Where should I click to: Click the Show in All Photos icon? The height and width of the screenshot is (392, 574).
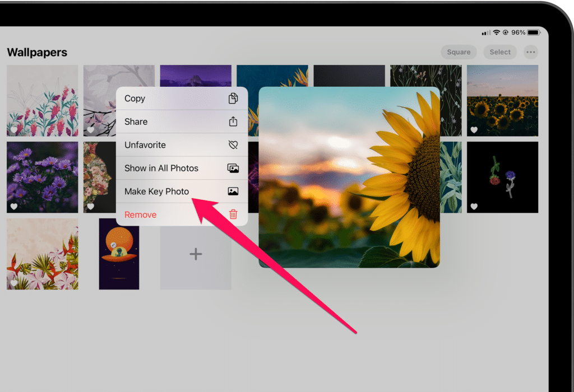click(233, 168)
